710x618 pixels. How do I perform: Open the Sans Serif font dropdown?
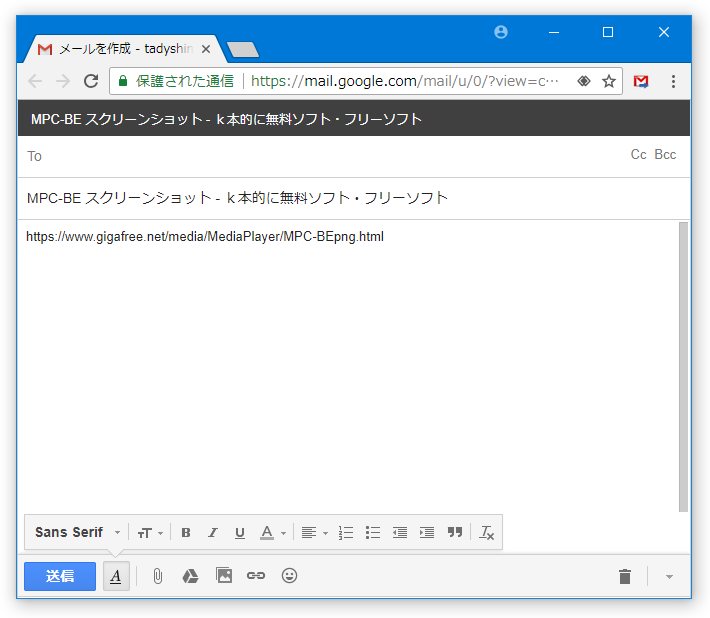pos(77,532)
